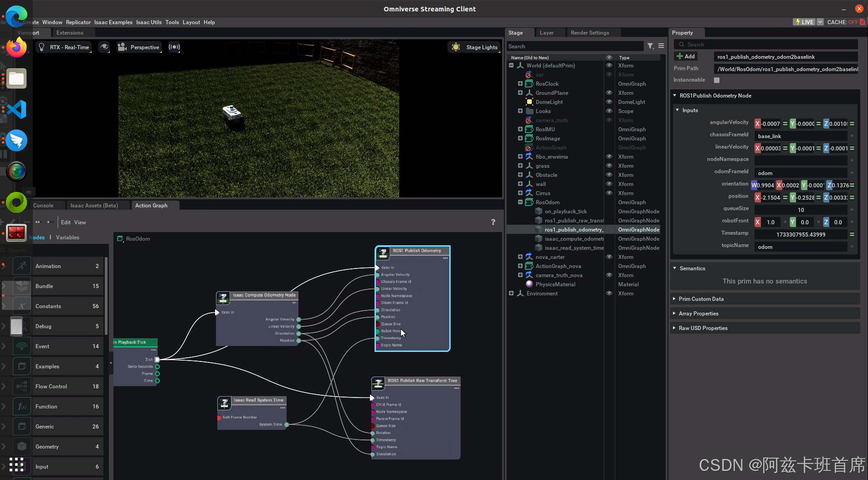
Task: Hide the grass prim with eye icon
Action: 609,165
